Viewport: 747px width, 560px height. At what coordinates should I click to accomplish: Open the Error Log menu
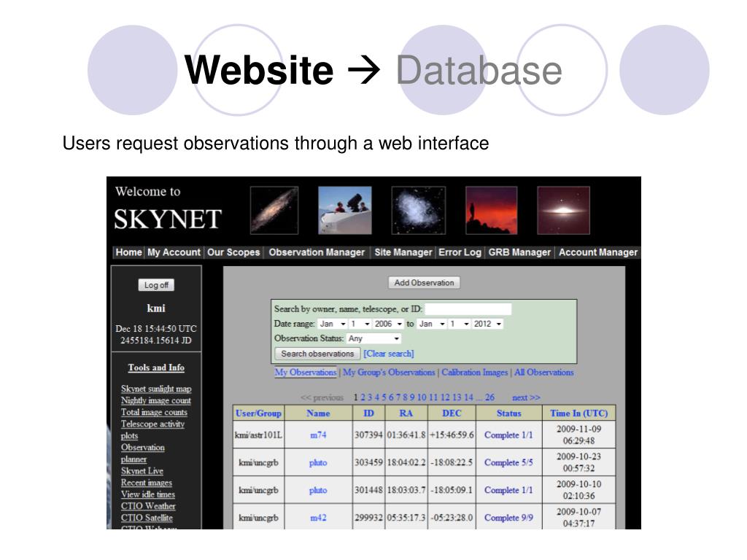(460, 252)
